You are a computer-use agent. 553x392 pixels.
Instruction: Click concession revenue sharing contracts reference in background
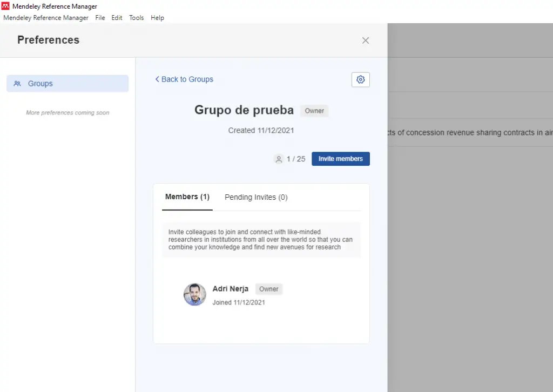click(470, 132)
